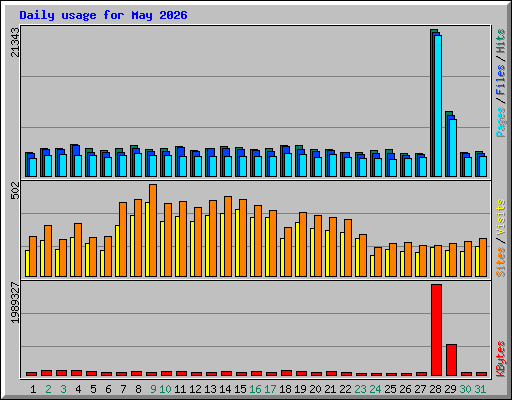Image resolution: width=512 pixels, height=400 pixels.
Task: Click the green day 10 axis label
Action: pyautogui.click(x=165, y=389)
